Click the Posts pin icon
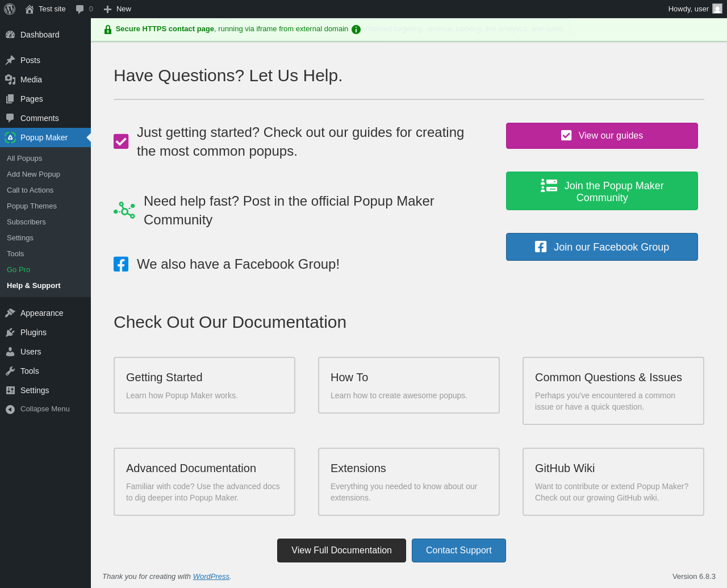 coord(10,60)
